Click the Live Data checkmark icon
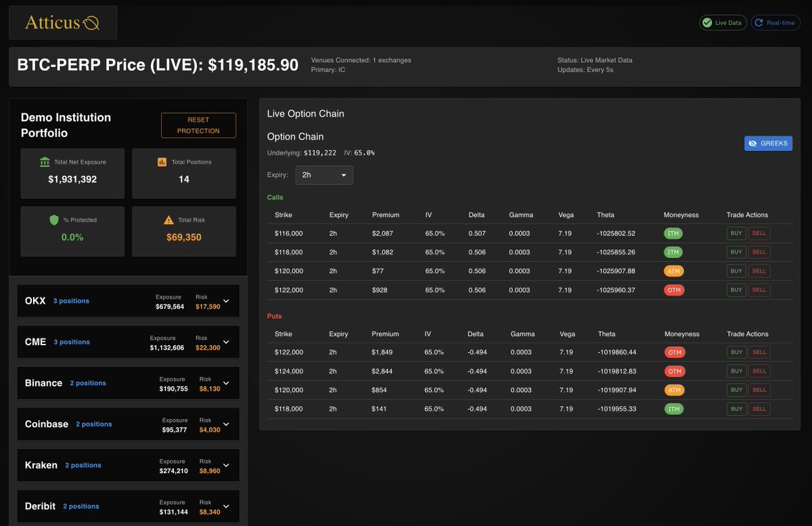 pyautogui.click(x=708, y=23)
